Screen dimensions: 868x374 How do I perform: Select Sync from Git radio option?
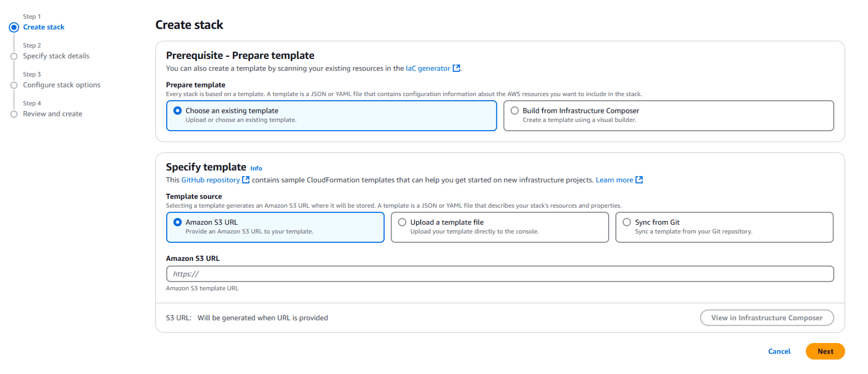(x=627, y=222)
